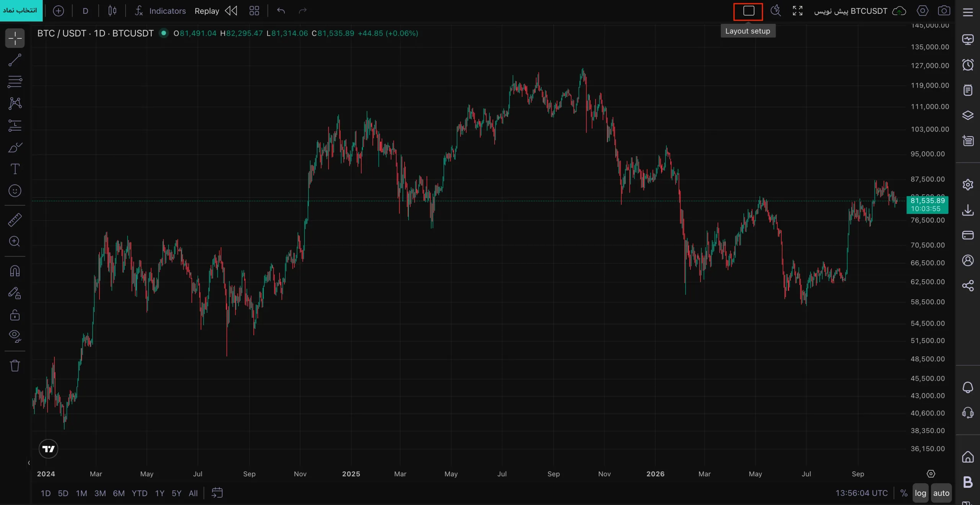Viewport: 980px width, 505px height.
Task: Open the BTCUSDT layout name menu
Action: tap(851, 11)
